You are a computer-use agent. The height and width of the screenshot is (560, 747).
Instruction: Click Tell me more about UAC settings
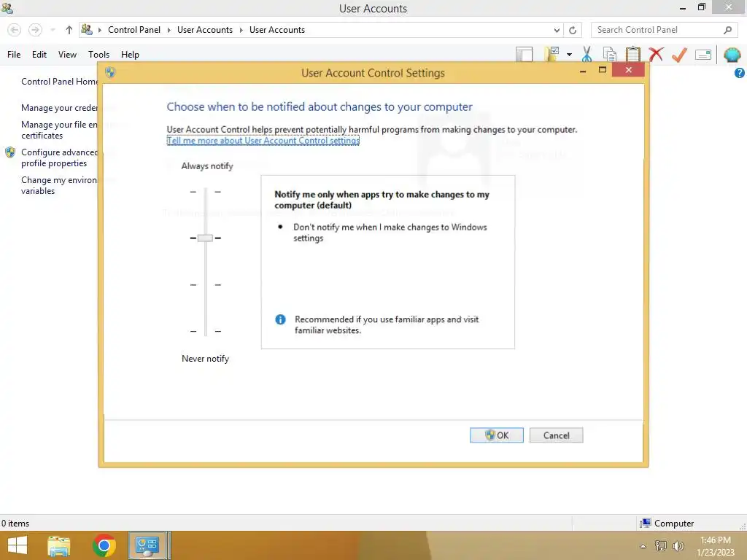[263, 141]
